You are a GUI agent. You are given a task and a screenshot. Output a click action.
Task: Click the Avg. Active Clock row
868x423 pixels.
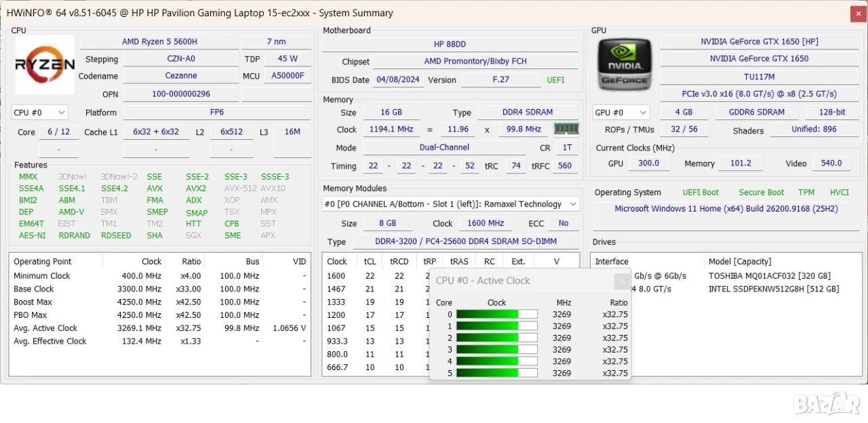(x=160, y=328)
